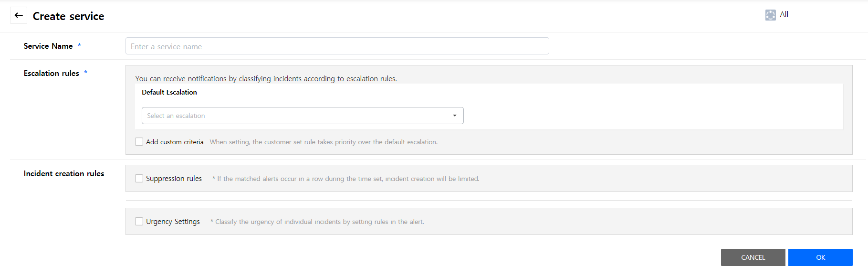The height and width of the screenshot is (277, 868).
Task: Click the dropdown caret in escalation selector
Action: (x=454, y=116)
